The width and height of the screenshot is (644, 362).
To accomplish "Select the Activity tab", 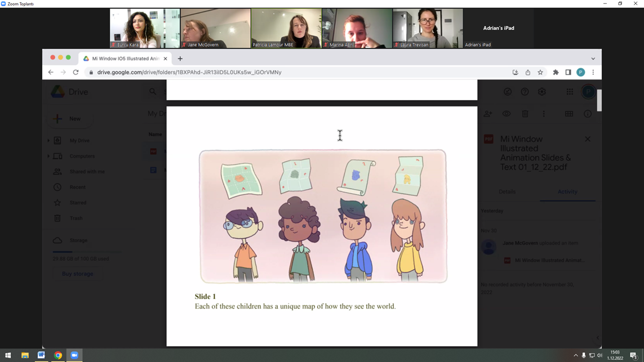I will pos(567,192).
